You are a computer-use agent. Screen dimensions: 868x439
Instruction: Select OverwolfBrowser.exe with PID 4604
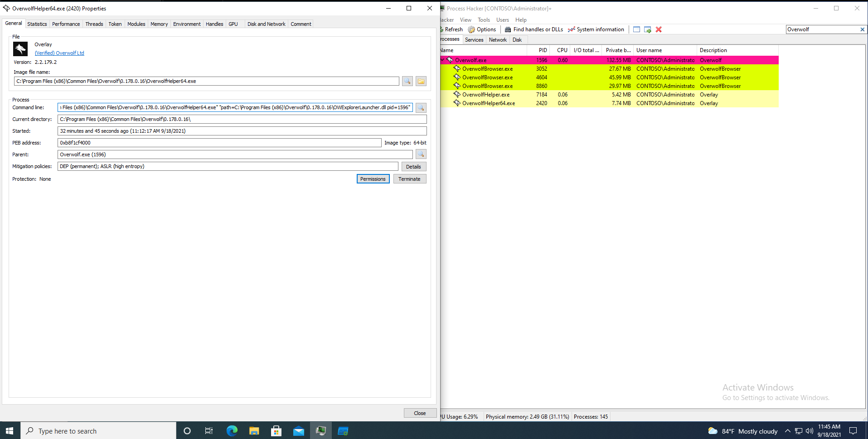tap(609, 77)
